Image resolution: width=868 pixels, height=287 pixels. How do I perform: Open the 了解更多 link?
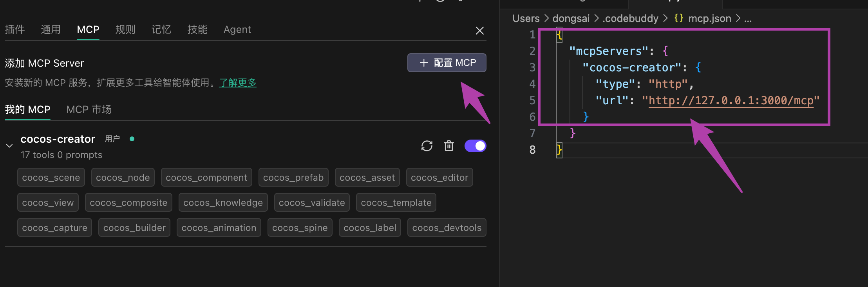point(238,83)
